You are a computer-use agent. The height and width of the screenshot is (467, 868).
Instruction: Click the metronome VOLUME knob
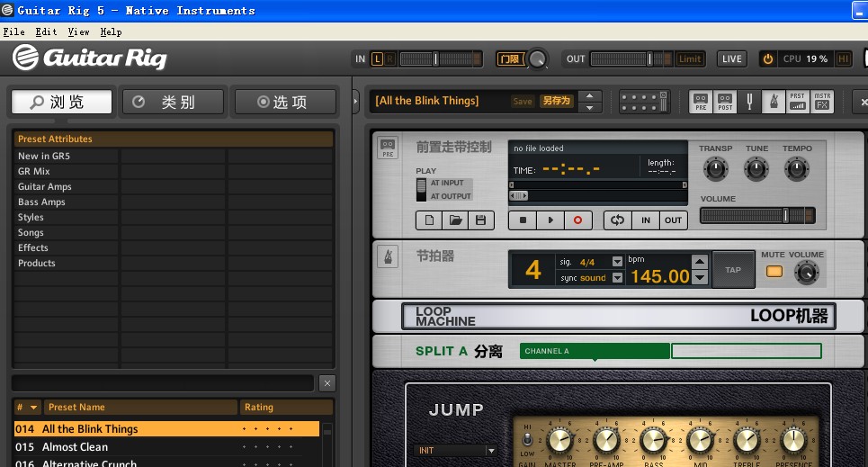point(807,272)
